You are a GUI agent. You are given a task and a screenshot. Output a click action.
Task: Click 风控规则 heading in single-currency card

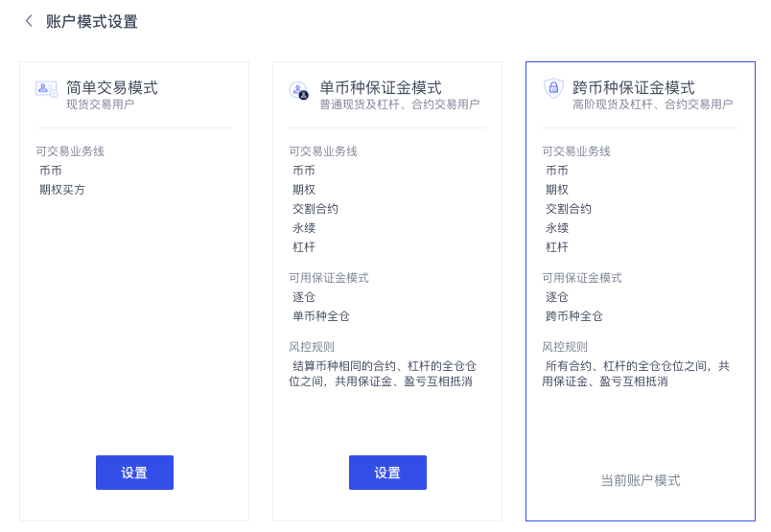click(312, 347)
